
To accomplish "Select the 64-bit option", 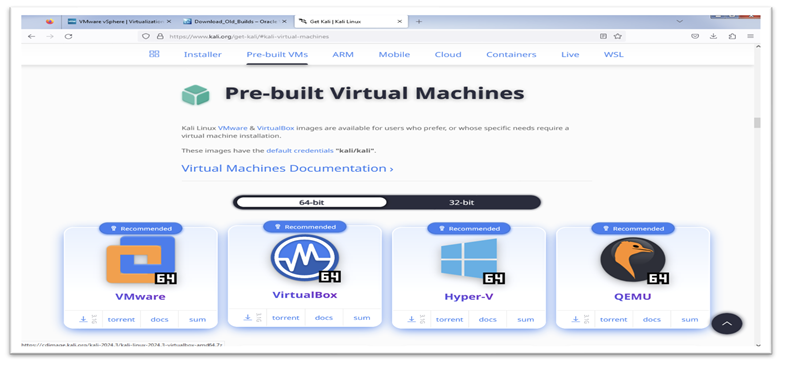I will 311,203.
